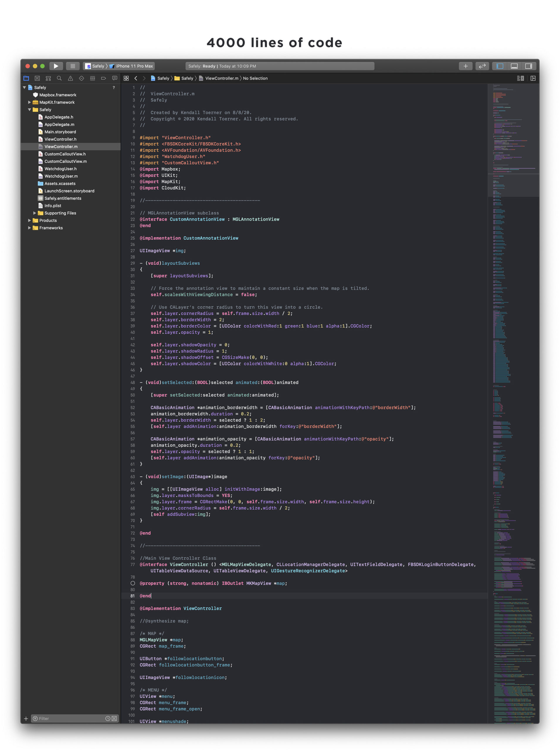Click ViewController.m in jump bar
The height and width of the screenshot is (751, 560).
(219, 78)
